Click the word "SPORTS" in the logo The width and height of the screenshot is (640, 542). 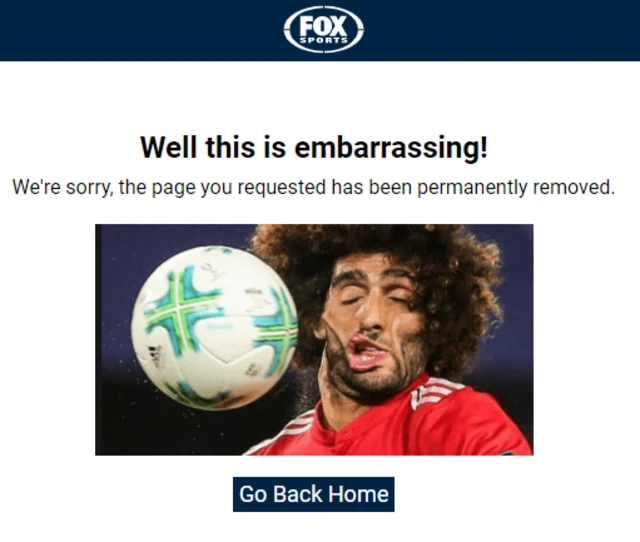click(324, 40)
